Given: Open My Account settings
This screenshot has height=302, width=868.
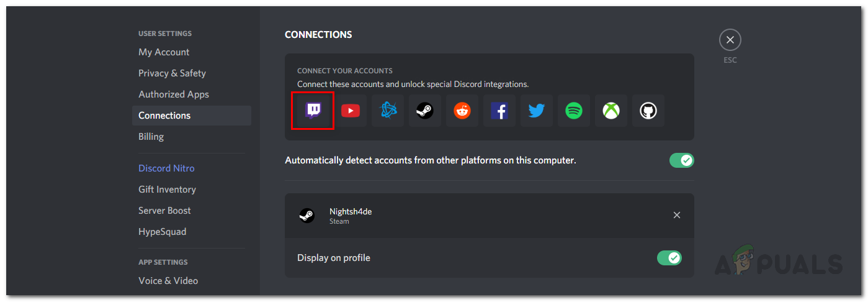Looking at the screenshot, I should [x=164, y=52].
